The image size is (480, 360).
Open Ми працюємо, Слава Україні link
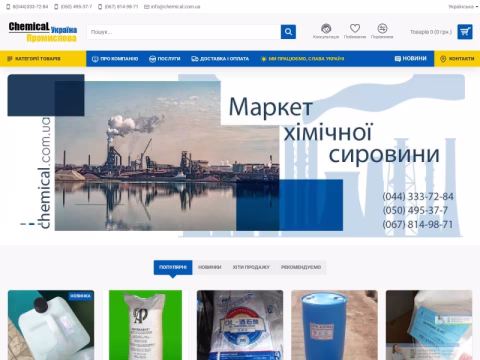click(302, 59)
